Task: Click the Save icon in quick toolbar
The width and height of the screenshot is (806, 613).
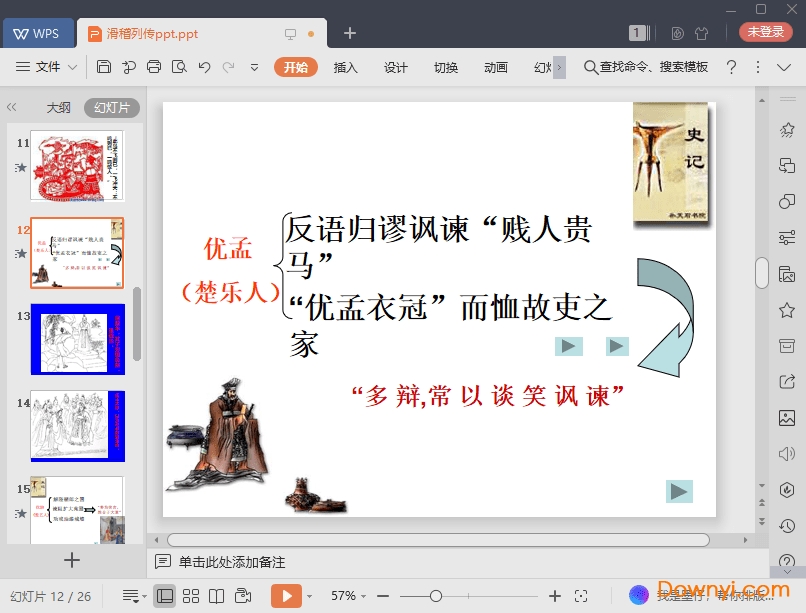Action: [x=104, y=67]
